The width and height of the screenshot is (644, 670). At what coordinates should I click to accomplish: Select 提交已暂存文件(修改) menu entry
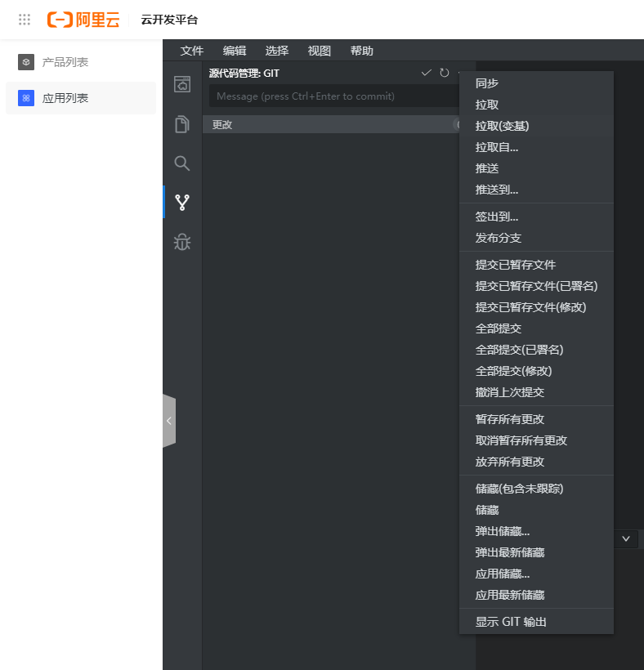pyautogui.click(x=536, y=308)
